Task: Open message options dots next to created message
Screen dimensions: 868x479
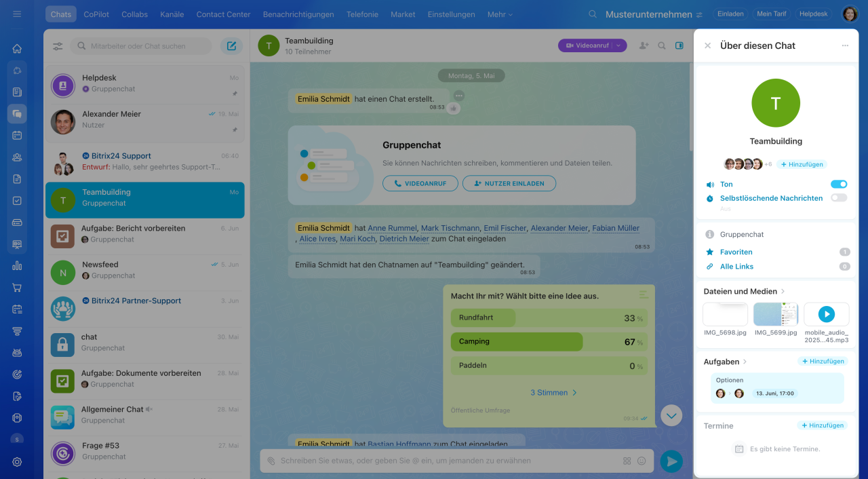Action: point(459,96)
